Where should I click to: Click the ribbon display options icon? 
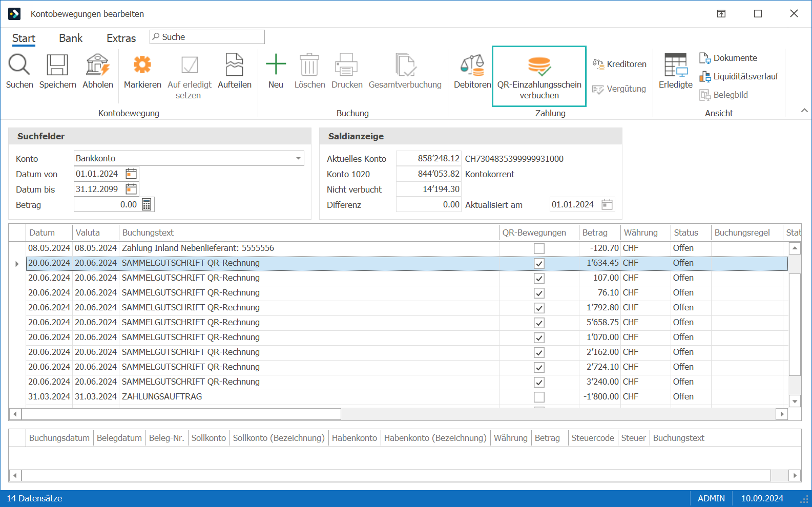pyautogui.click(x=721, y=14)
